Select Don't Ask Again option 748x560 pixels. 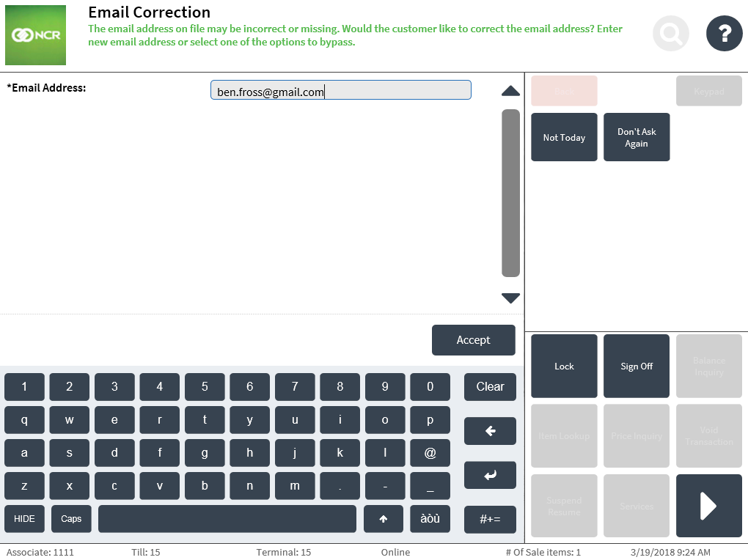[636, 137]
